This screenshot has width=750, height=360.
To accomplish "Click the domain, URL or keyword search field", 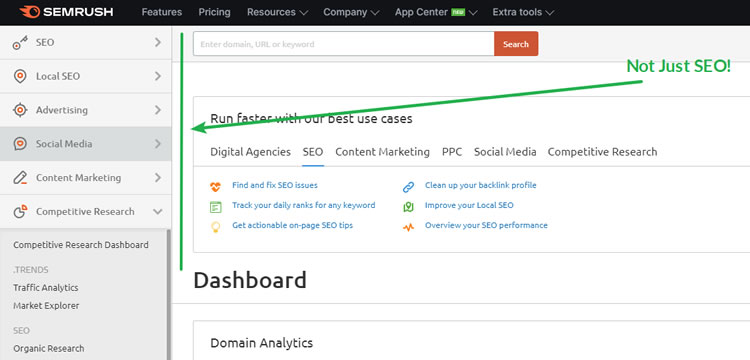I will pos(343,44).
